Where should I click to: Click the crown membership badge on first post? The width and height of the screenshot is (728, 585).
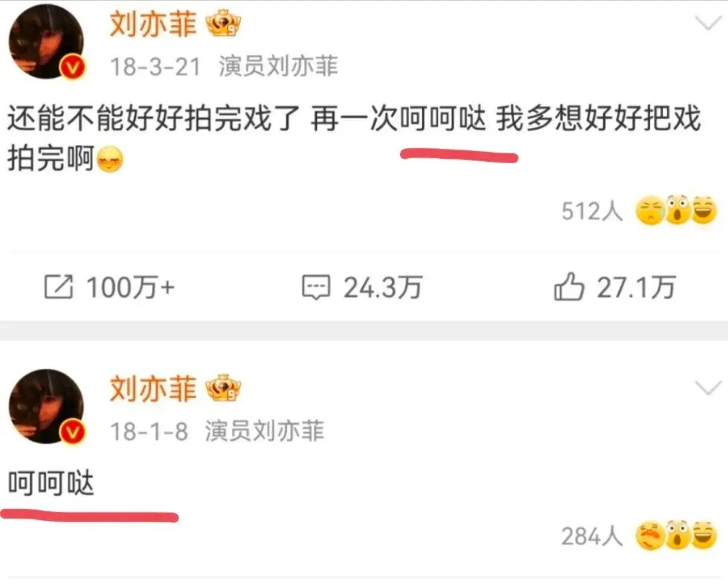coord(223,25)
